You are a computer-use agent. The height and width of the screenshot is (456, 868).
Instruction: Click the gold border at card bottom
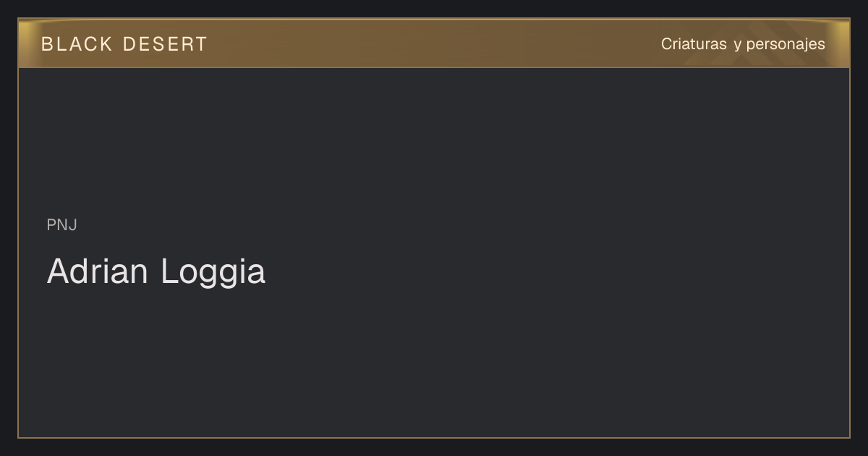[434, 437]
